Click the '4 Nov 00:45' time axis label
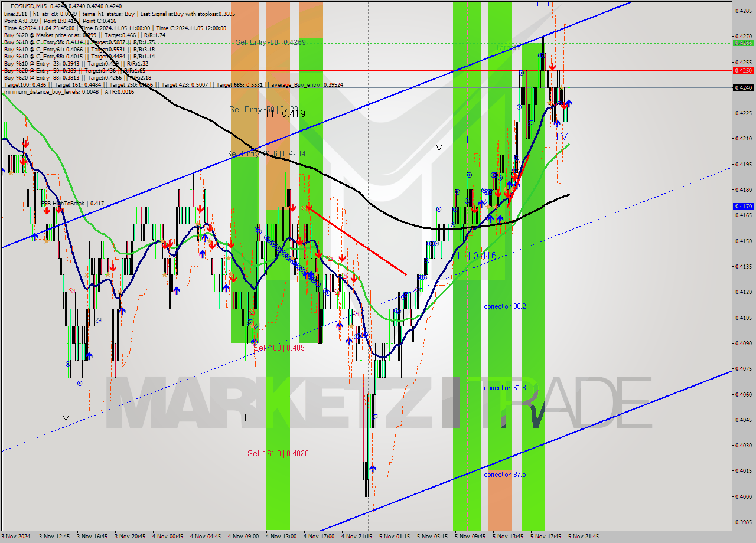 (168, 537)
